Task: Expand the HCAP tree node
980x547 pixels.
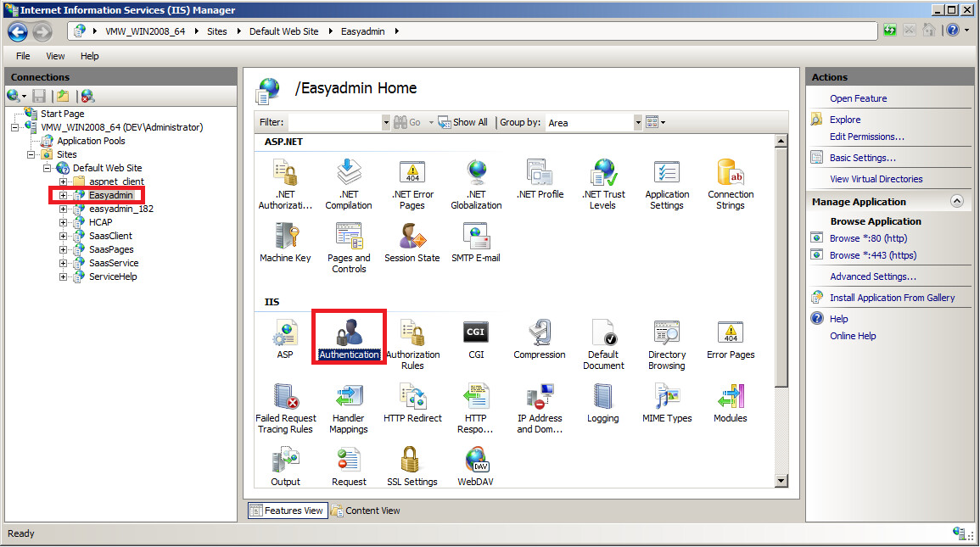Action: (x=64, y=222)
